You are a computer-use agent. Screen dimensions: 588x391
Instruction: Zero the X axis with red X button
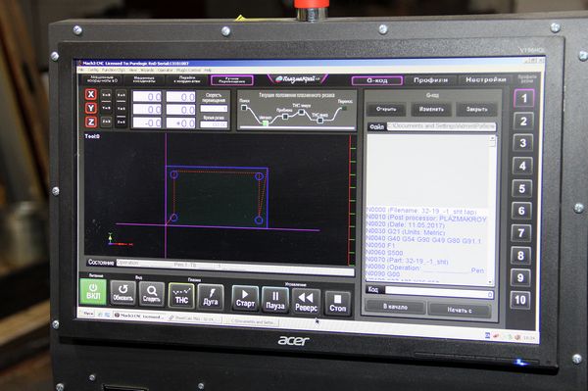pos(91,94)
